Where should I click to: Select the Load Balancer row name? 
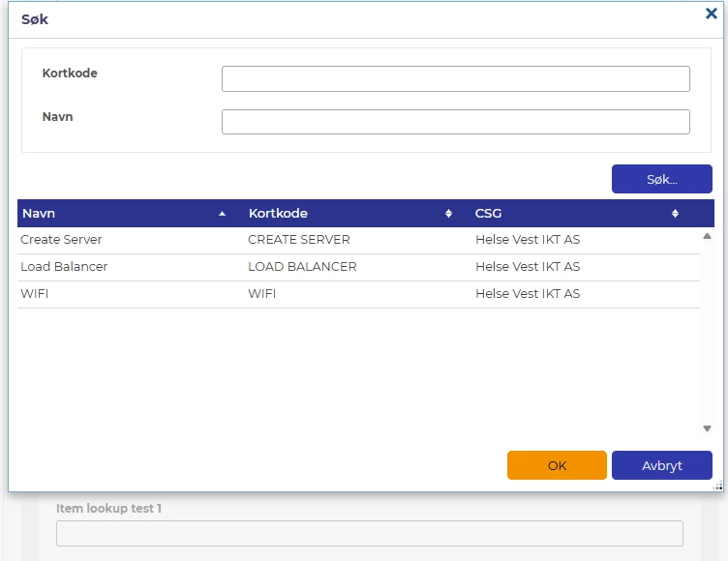click(64, 266)
